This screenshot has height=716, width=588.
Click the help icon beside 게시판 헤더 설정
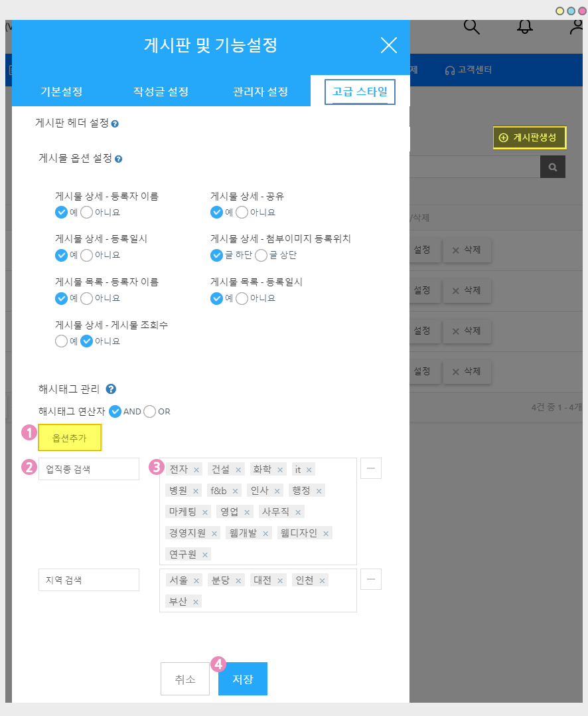[115, 124]
